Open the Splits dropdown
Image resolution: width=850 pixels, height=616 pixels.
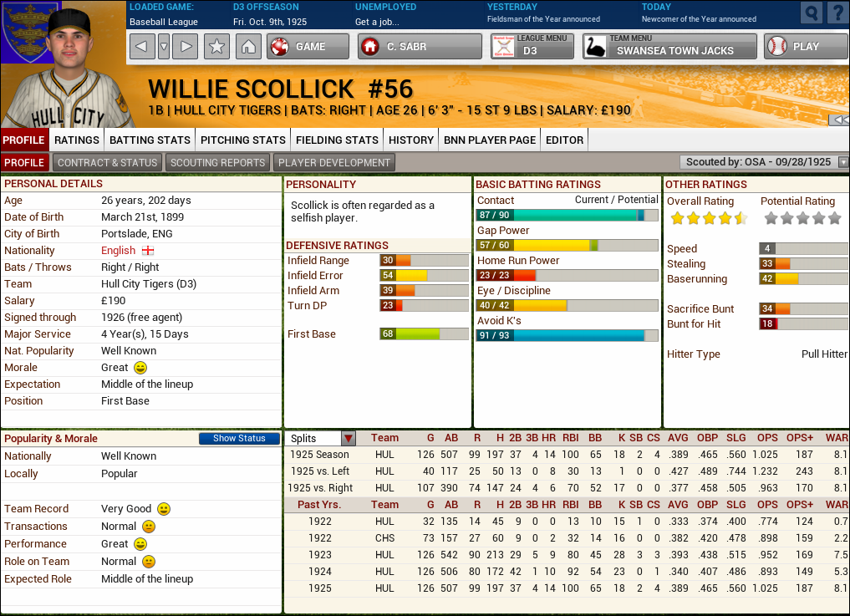[348, 438]
